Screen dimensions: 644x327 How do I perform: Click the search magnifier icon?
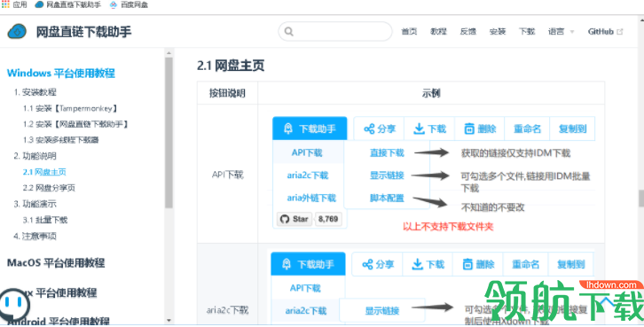point(288,32)
